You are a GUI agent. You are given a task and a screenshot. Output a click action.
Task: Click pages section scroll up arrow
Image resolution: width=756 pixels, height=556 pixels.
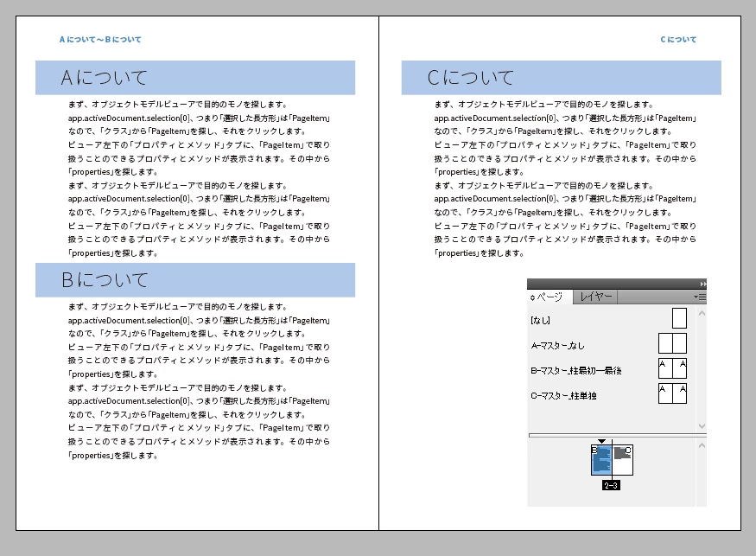(702, 445)
